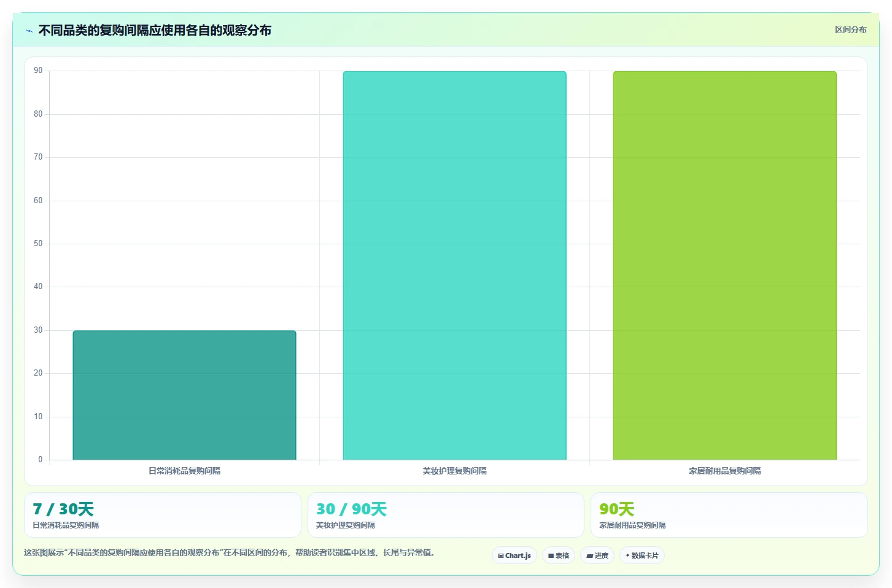Click the 美妆护理复购间隔 x-axis label

click(454, 471)
